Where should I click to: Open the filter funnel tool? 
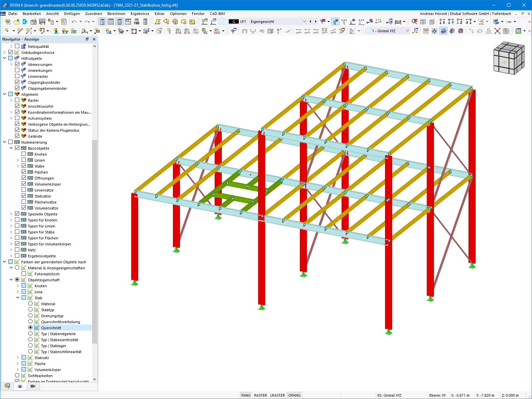point(234,31)
